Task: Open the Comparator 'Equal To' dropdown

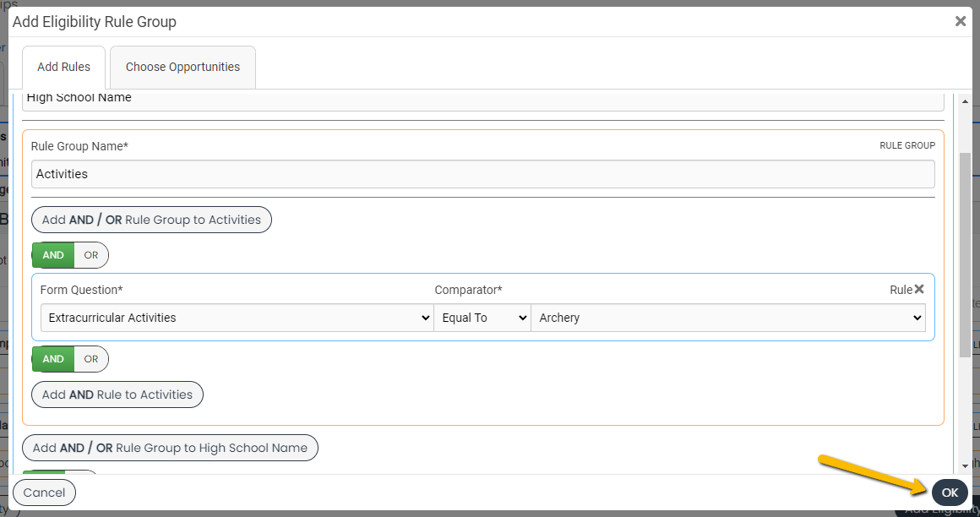Action: (482, 318)
